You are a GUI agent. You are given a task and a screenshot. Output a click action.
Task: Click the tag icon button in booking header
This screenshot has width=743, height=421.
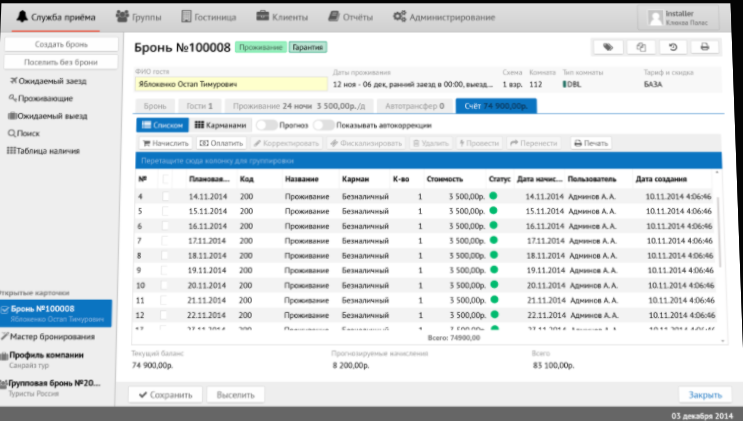[x=609, y=47]
